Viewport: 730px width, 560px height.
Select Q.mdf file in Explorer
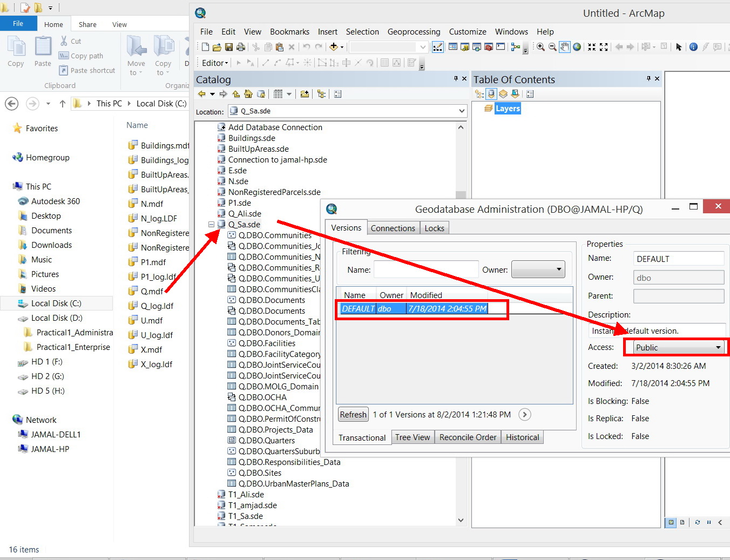click(146, 291)
